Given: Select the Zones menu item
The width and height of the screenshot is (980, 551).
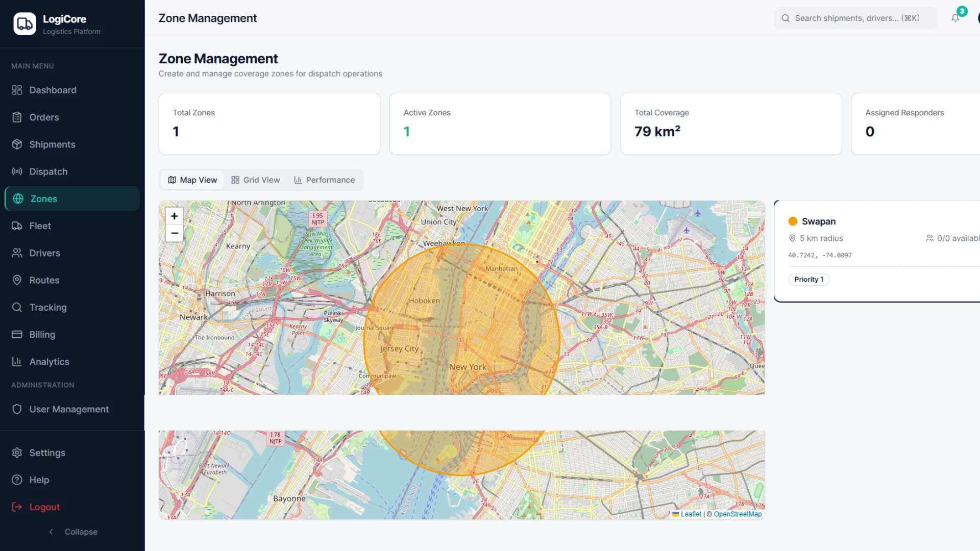Looking at the screenshot, I should click(x=72, y=199).
